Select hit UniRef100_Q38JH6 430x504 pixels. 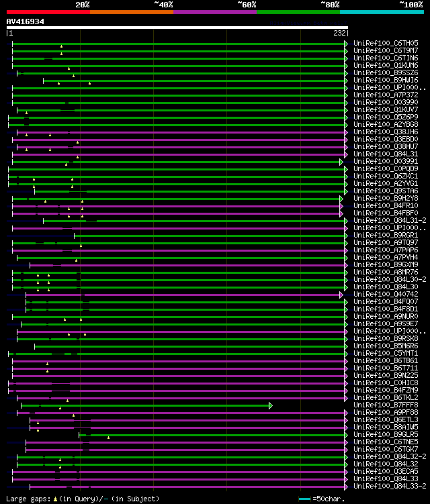tap(386, 132)
